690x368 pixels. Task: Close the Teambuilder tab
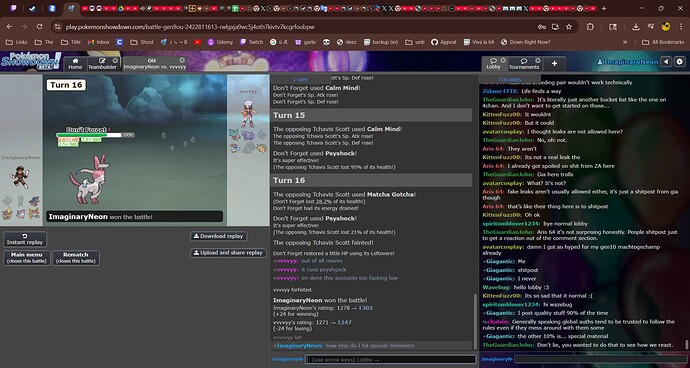click(x=115, y=60)
